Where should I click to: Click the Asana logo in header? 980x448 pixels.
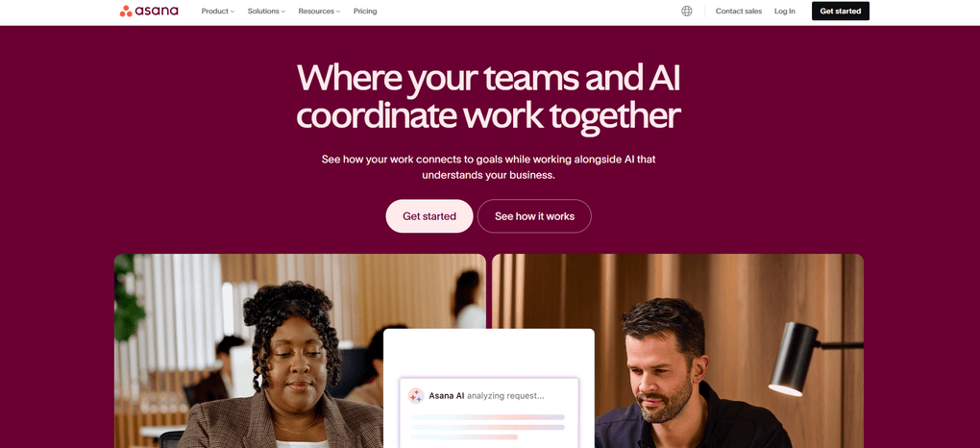tap(149, 11)
